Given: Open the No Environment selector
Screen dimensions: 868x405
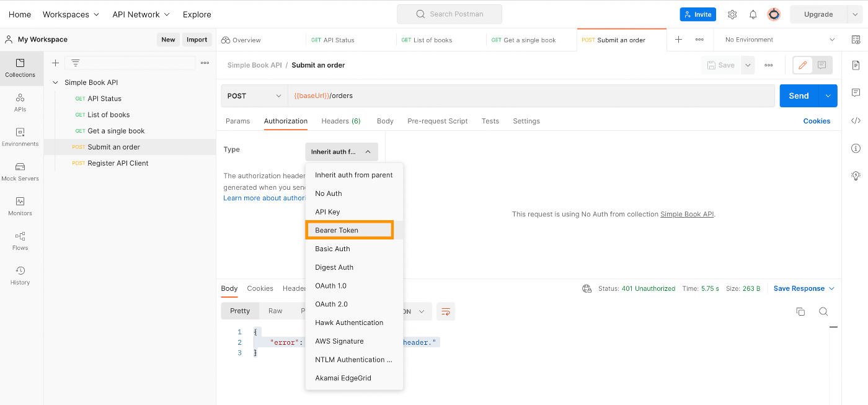Looking at the screenshot, I should click(x=780, y=40).
